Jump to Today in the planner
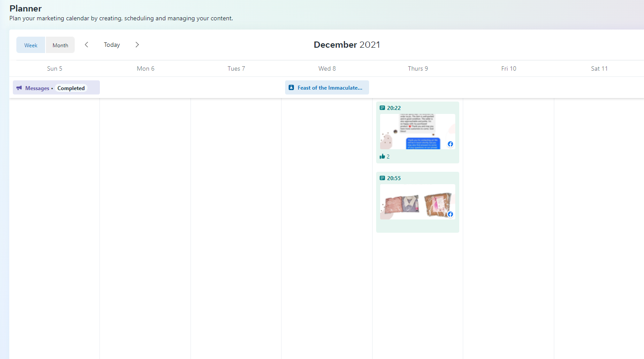Image resolution: width=644 pixels, height=359 pixels. pos(112,45)
